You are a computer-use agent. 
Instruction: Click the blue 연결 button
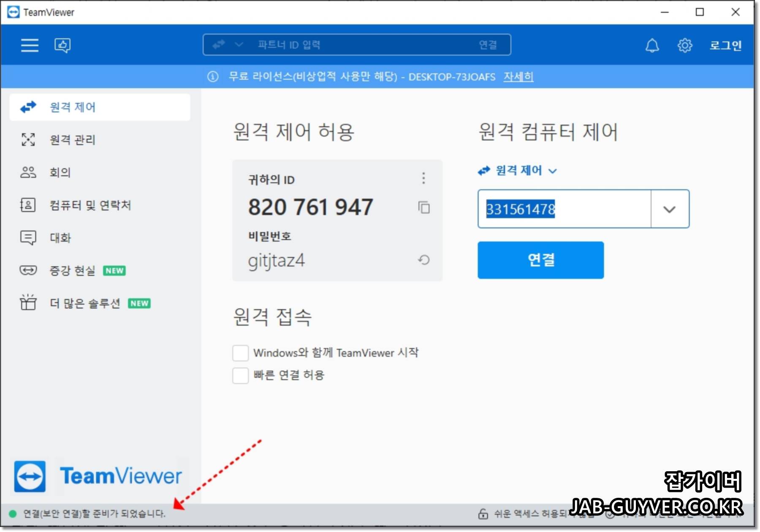point(540,260)
